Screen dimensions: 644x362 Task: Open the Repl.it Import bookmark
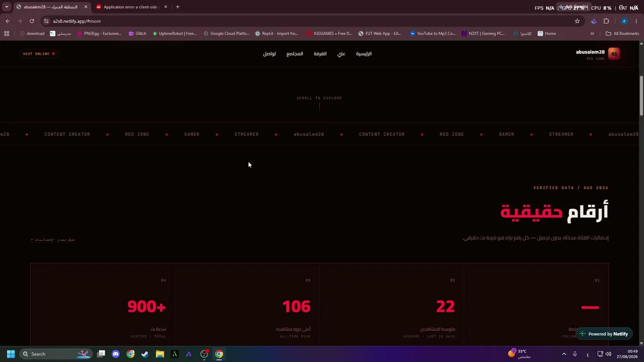[277, 34]
